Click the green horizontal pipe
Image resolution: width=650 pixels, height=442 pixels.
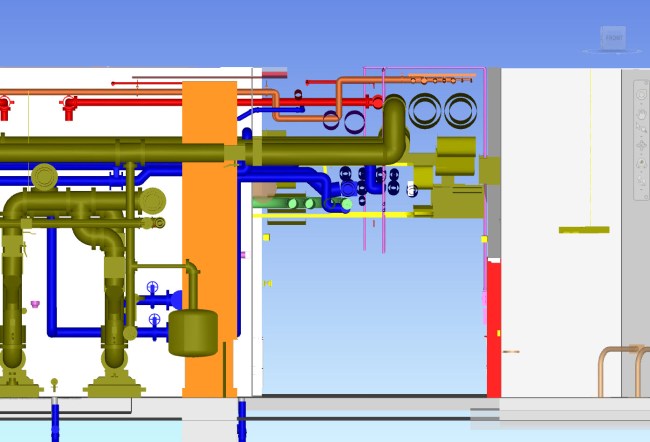coord(300,203)
